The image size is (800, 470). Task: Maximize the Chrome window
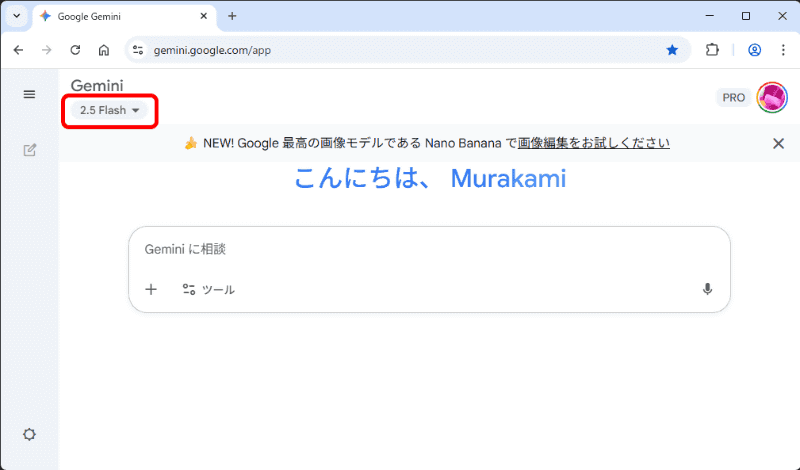coord(746,16)
